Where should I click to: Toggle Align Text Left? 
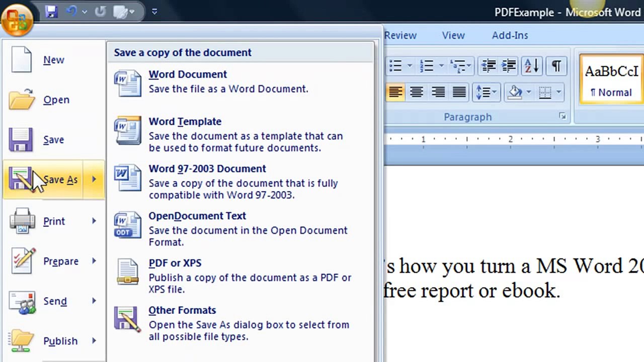[x=395, y=92]
